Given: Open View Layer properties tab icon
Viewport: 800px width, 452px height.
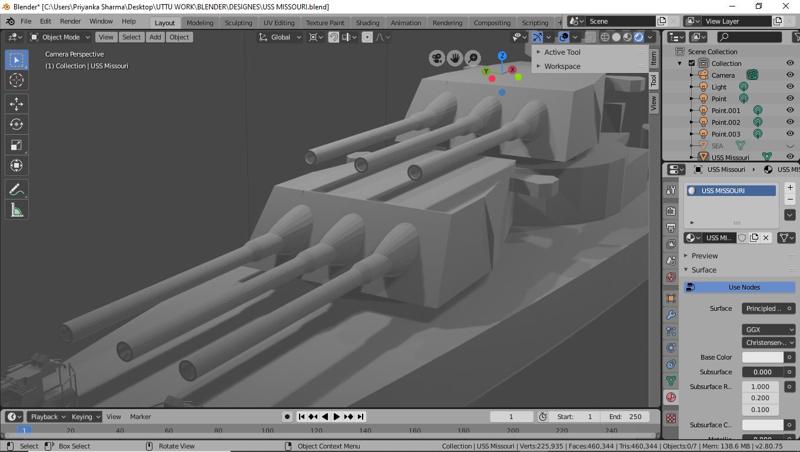Looking at the screenshot, I should pos(671,244).
